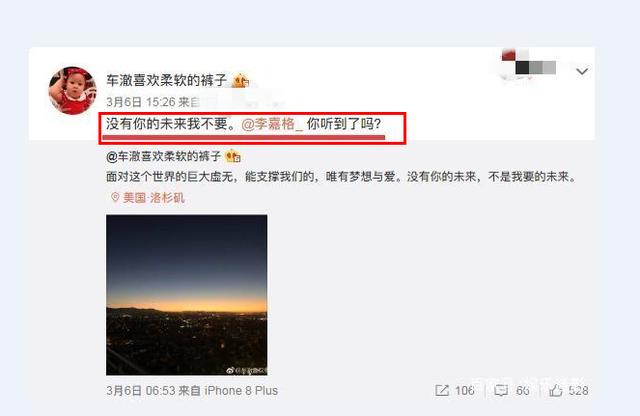640x416 pixels.
Task: Click the repost icon next to 106
Action: (x=442, y=391)
